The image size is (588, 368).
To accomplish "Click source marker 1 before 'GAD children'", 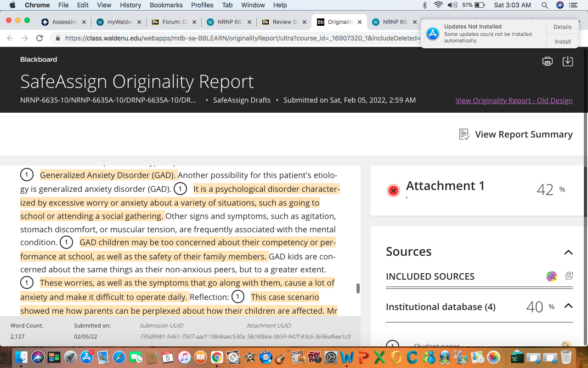I will (66, 242).
